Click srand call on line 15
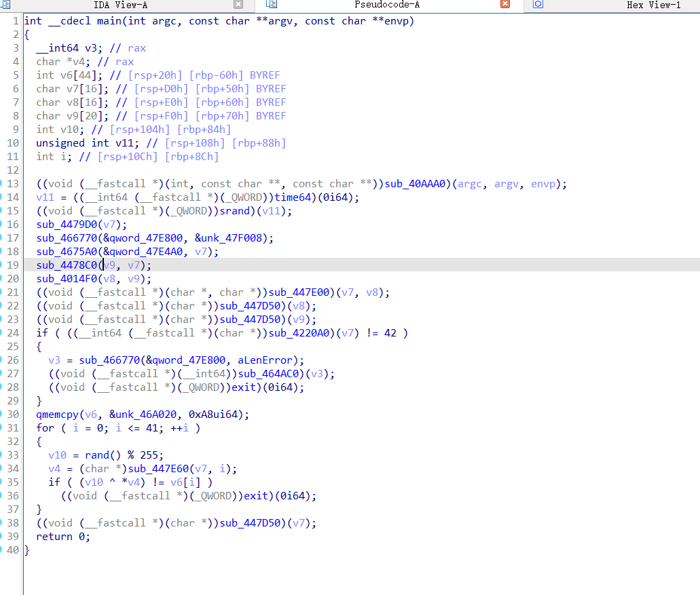Screen dimensions: 700x595 coord(234,211)
